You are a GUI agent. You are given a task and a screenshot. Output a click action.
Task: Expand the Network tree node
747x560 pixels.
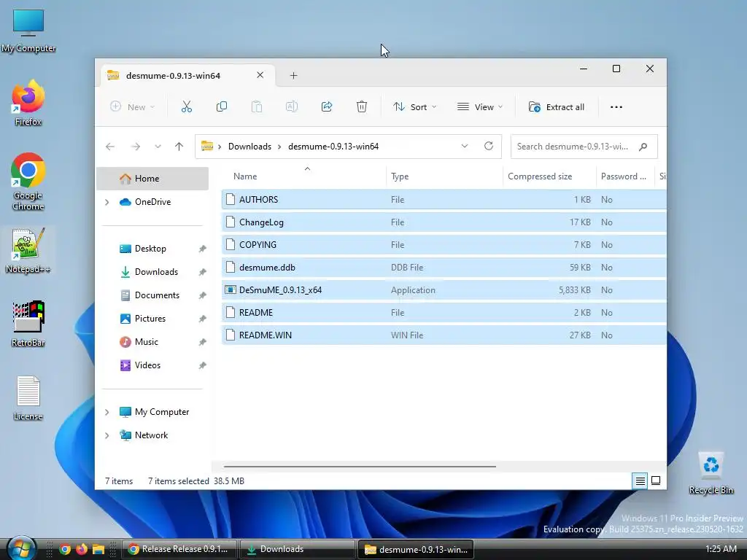(107, 435)
